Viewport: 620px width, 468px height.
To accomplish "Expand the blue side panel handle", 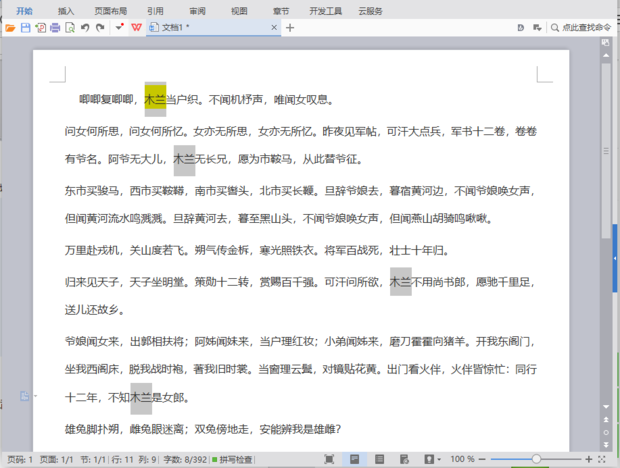I will click(x=615, y=258).
